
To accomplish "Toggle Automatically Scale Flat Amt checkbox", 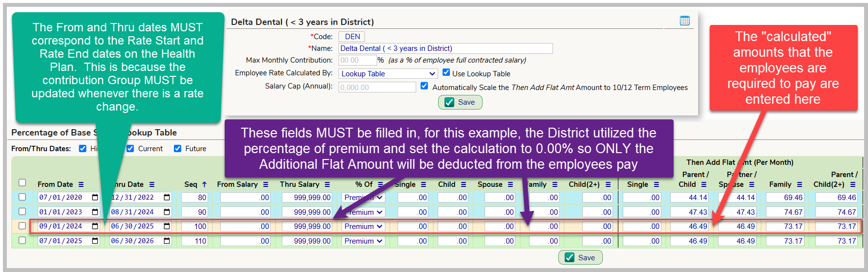I will click(x=424, y=86).
